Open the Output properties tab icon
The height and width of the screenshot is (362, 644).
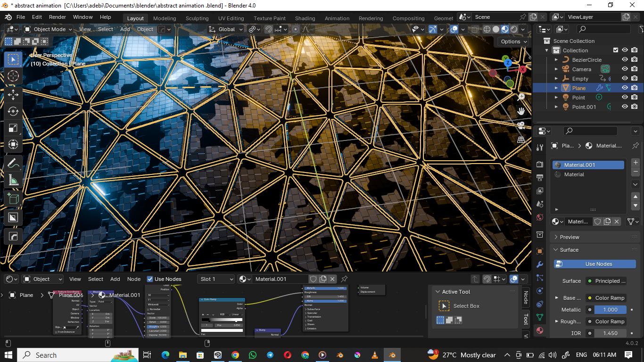tap(540, 178)
